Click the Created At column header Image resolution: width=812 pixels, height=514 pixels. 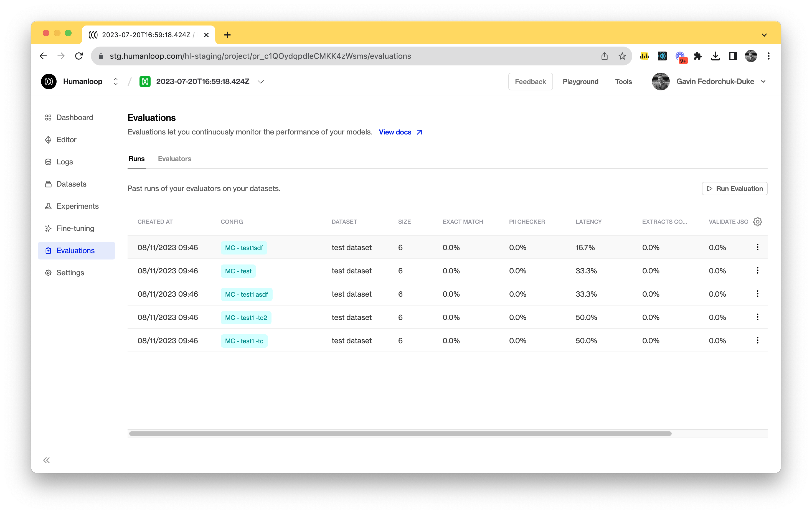[155, 222]
